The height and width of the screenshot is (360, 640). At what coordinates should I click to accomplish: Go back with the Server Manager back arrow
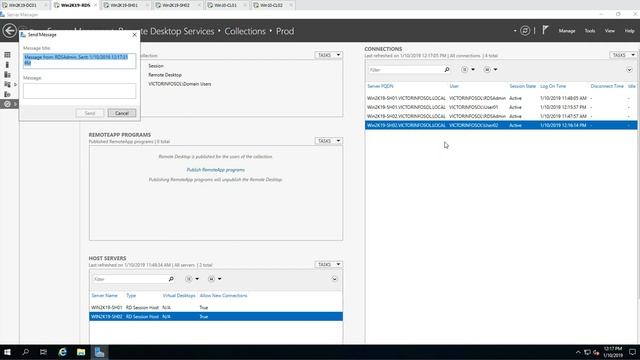pyautogui.click(x=9, y=31)
